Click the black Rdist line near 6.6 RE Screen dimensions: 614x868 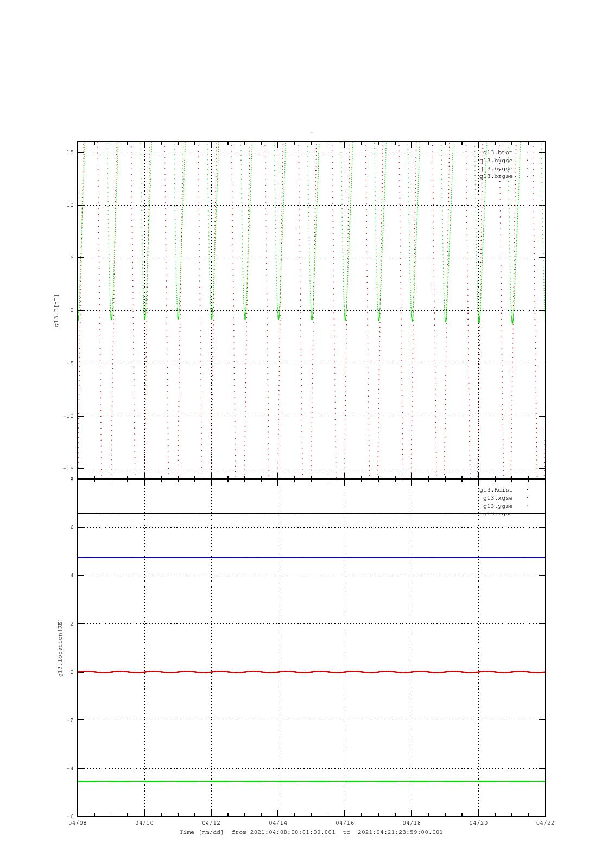pyautogui.click(x=312, y=513)
